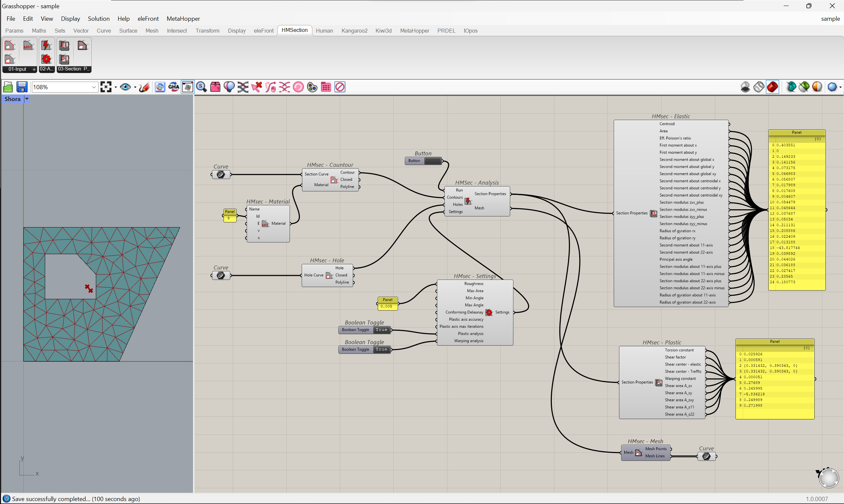Click the GHA assembly reload icon
This screenshot has height=504, width=844.
[x=174, y=87]
